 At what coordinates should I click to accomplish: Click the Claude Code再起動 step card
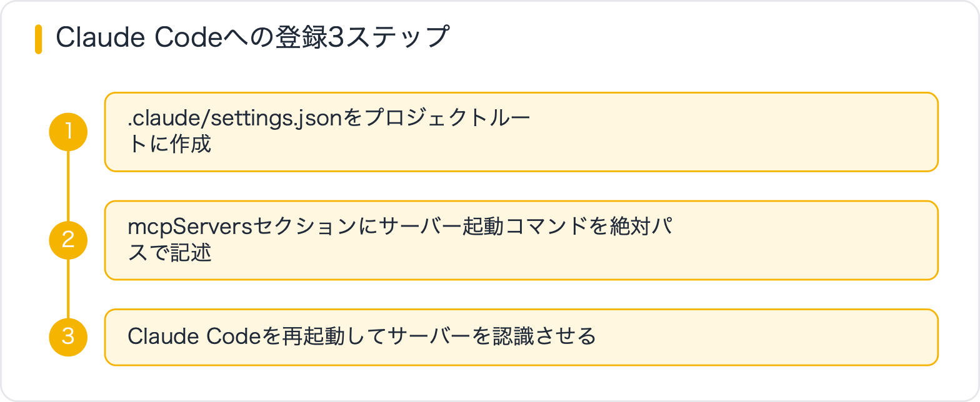pos(521,336)
